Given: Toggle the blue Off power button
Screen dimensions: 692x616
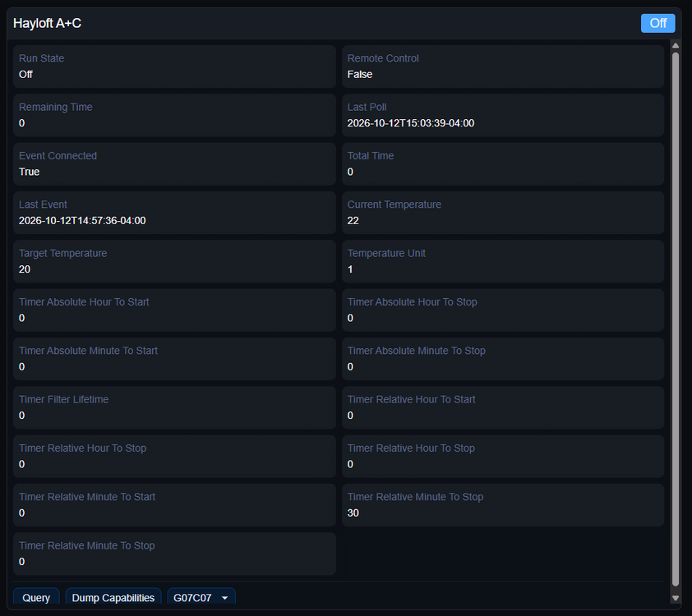Looking at the screenshot, I should coord(657,23).
